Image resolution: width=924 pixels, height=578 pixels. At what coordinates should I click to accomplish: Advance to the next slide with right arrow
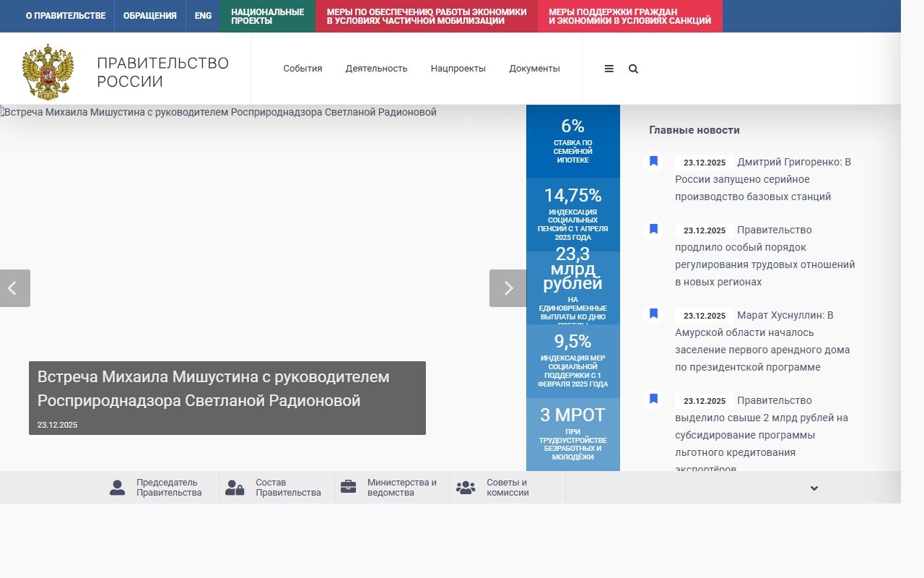507,288
